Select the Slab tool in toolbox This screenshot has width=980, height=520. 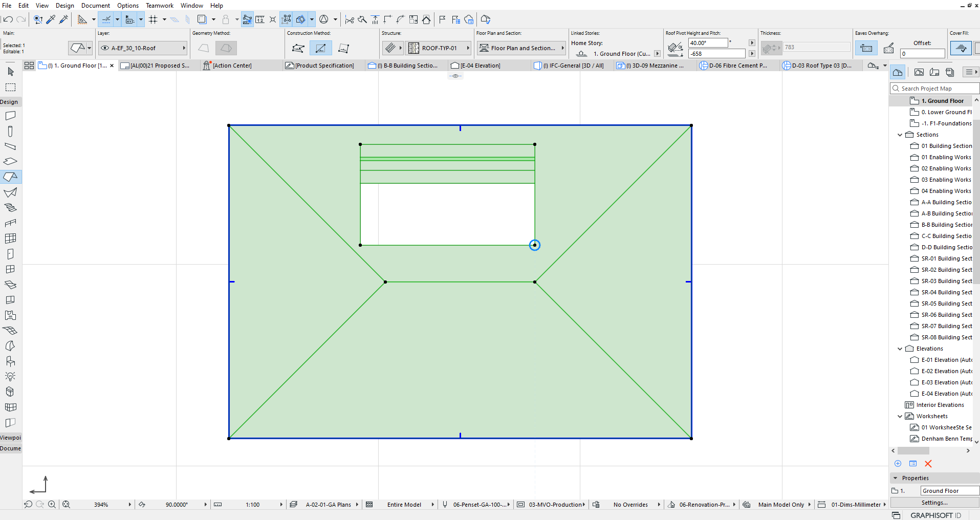click(x=10, y=162)
